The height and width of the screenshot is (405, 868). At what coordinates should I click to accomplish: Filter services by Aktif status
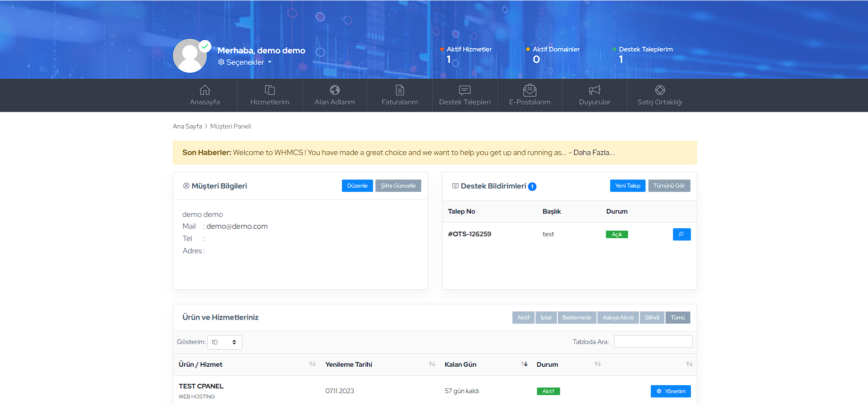click(x=523, y=318)
